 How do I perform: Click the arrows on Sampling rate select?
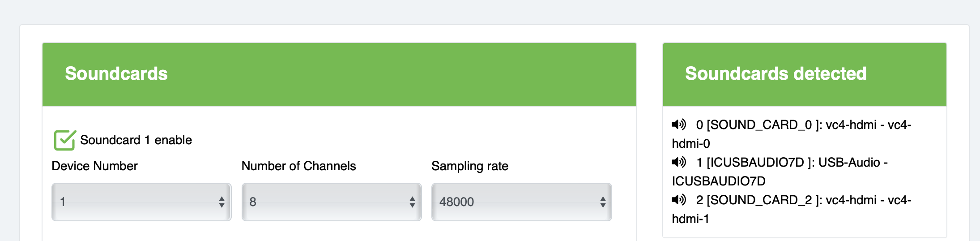coord(603,202)
